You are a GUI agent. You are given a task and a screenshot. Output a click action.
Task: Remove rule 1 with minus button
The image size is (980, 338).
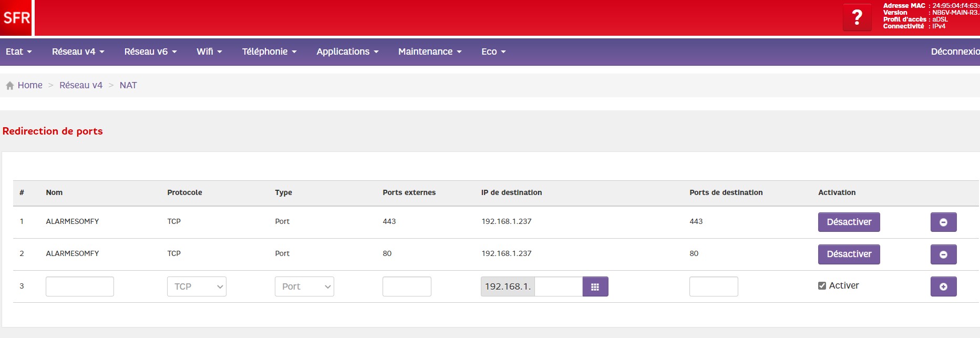[x=943, y=222]
